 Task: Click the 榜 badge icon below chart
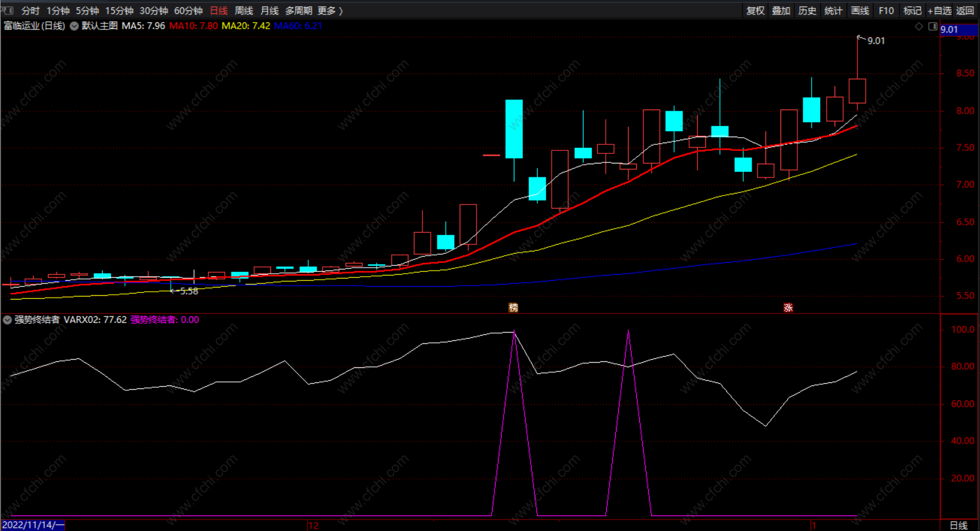click(513, 307)
